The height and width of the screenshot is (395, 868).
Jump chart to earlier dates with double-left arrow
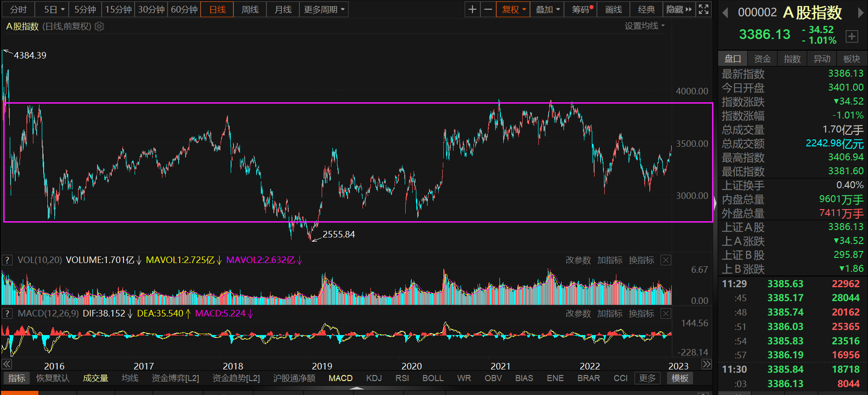coord(6,364)
